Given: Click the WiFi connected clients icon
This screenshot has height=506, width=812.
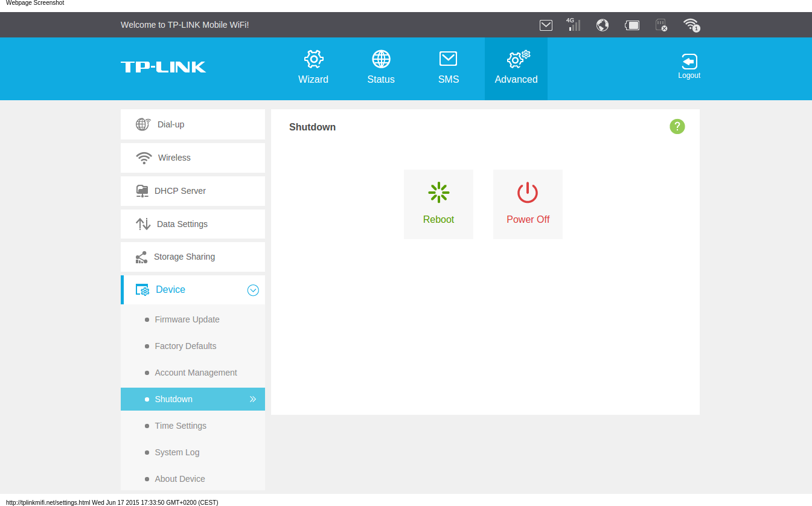Looking at the screenshot, I should (691, 25).
